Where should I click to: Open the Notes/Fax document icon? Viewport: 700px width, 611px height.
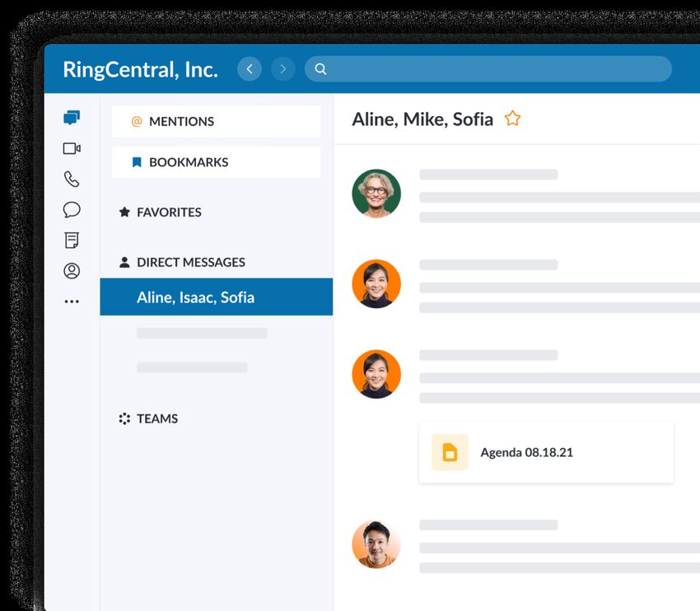(x=72, y=240)
